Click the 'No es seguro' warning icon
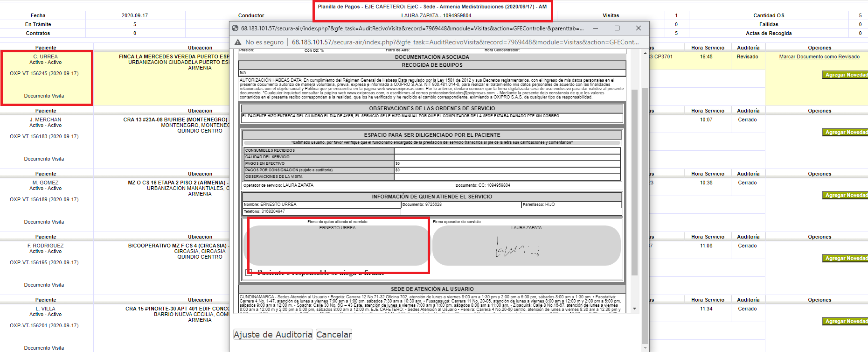 click(x=238, y=42)
